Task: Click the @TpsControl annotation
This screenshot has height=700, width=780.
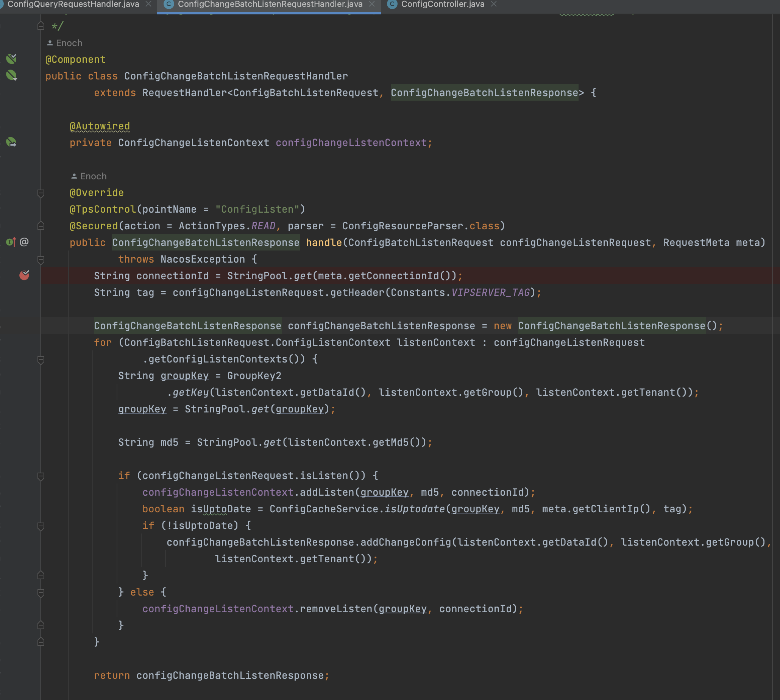Action: [x=103, y=209]
